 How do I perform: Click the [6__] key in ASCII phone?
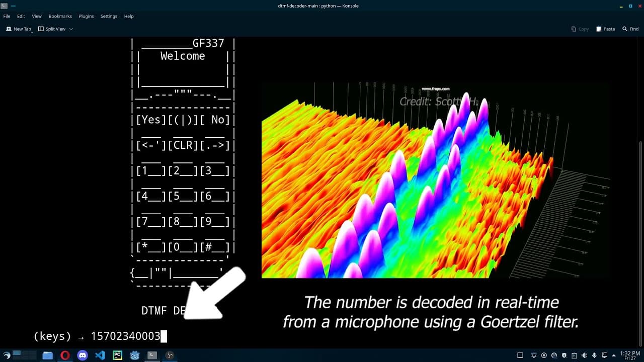[214, 197]
